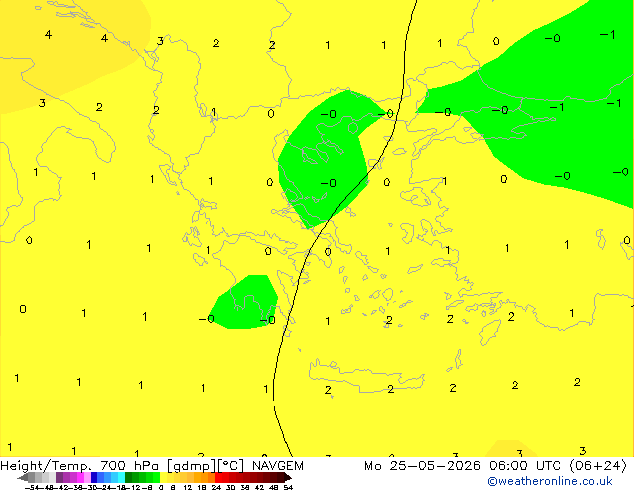Select the 'Height/Temp.' title text

coord(46,466)
